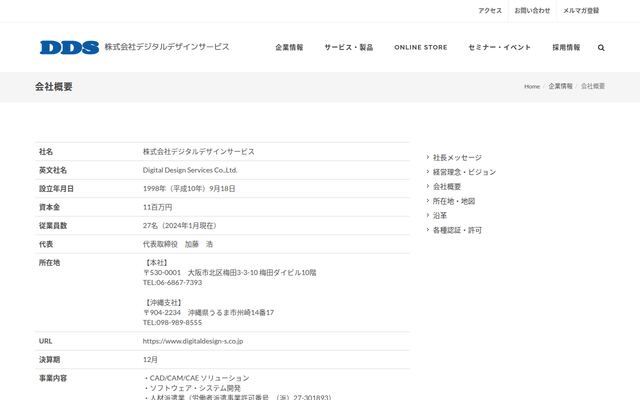Click the TEL:098-989-8555 phone number

pos(172,322)
